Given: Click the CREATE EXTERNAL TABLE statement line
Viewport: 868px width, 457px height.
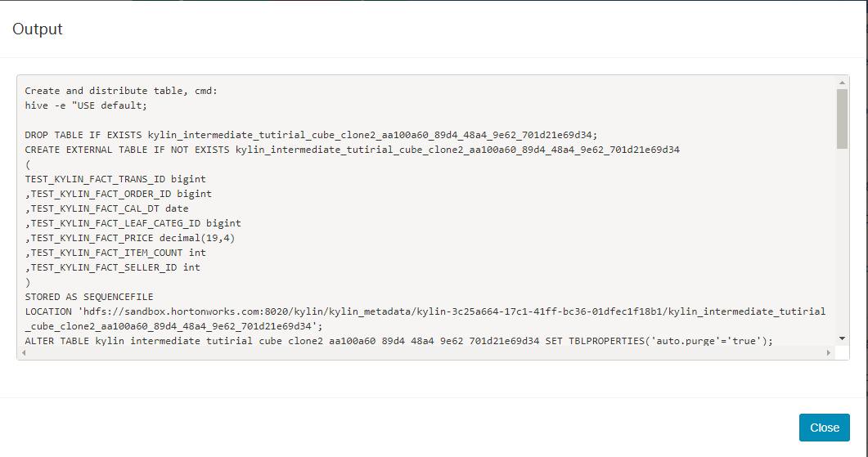Looking at the screenshot, I should pos(352,150).
